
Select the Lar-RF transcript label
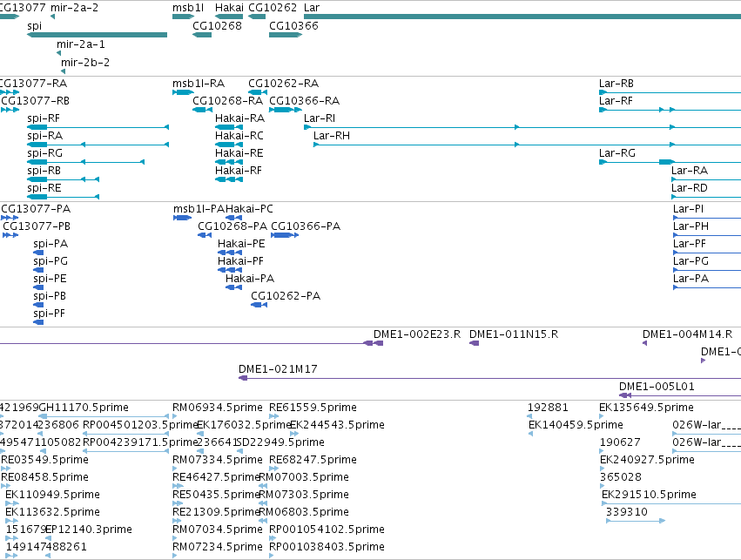pos(616,101)
